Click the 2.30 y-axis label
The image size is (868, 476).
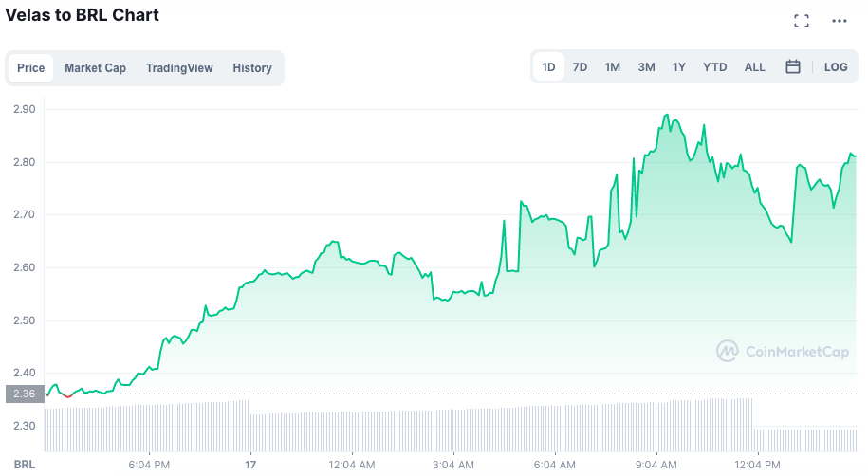pos(25,426)
